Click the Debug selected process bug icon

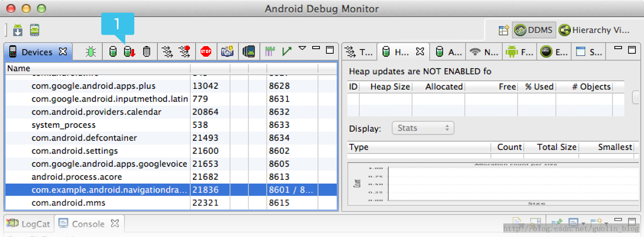[90, 52]
